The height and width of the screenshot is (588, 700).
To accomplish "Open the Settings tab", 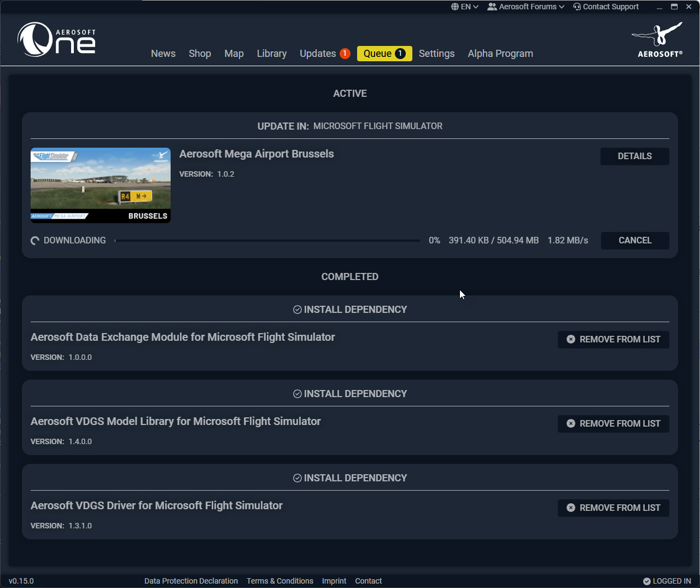I will pos(436,54).
